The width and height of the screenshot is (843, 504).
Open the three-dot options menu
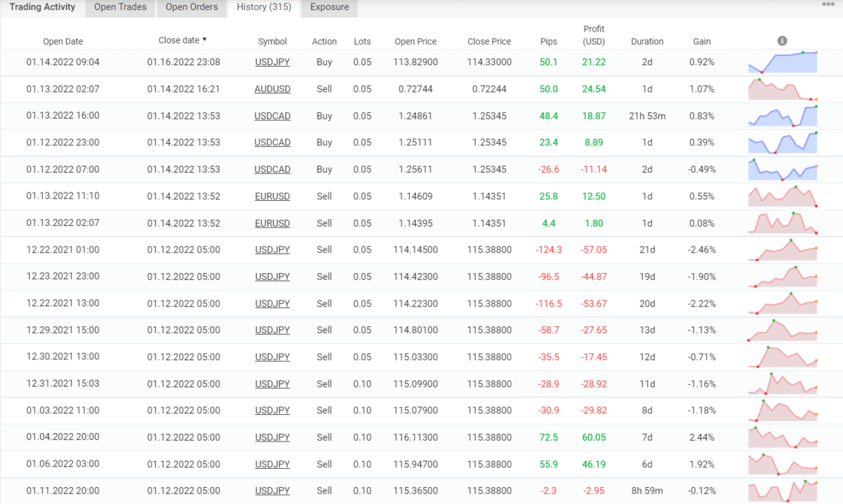click(x=828, y=4)
